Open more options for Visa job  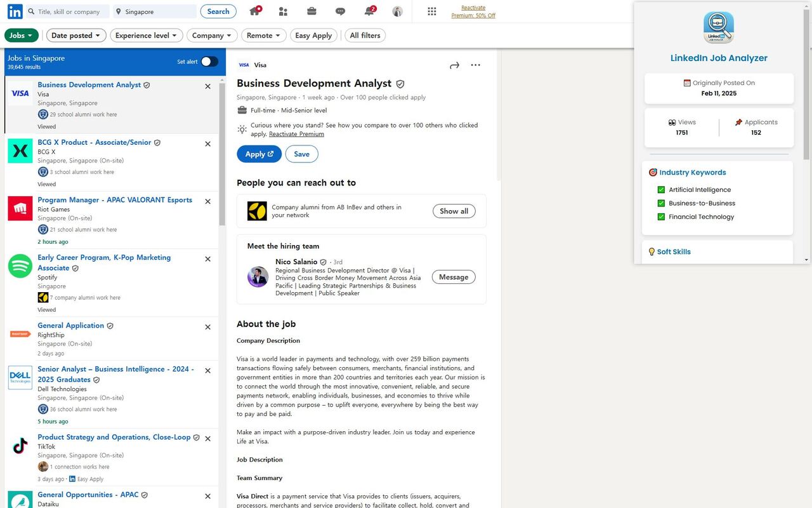476,65
